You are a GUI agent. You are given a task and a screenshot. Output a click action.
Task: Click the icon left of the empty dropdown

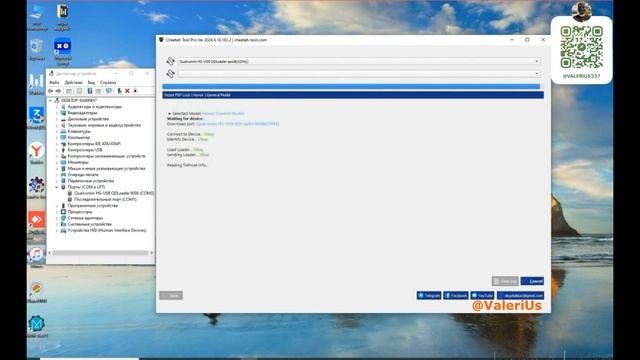[x=171, y=73]
